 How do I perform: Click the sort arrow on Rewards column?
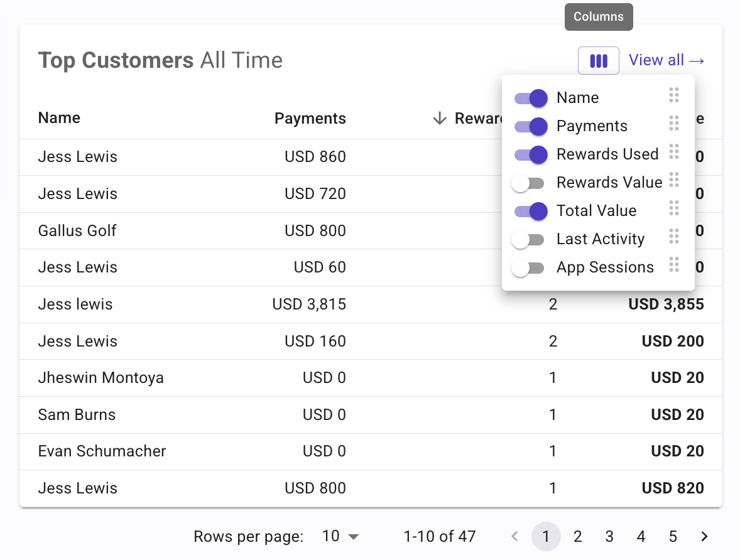click(x=440, y=119)
